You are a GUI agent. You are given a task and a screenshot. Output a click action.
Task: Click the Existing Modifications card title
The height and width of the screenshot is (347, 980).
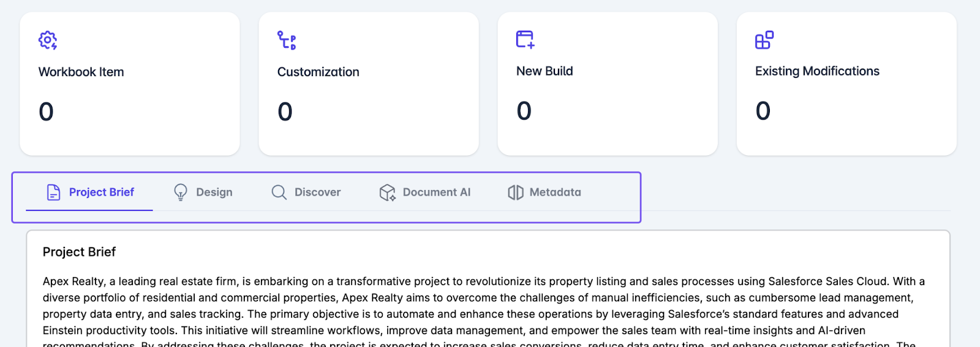(817, 71)
